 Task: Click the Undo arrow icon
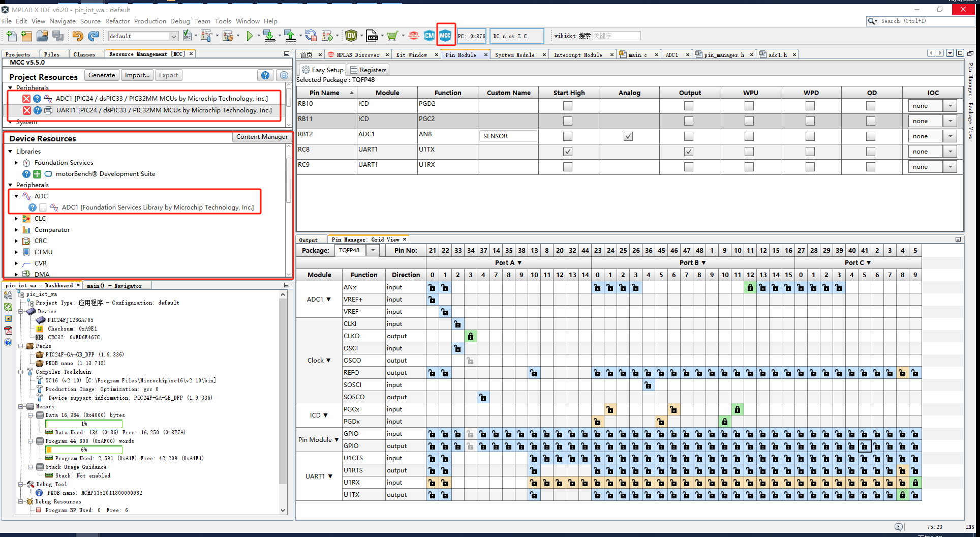click(77, 36)
